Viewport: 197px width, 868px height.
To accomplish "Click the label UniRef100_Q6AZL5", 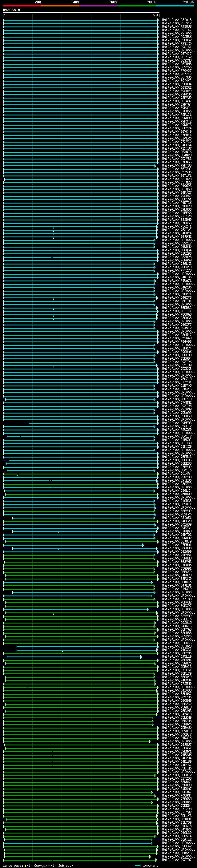I will tap(177, 379).
